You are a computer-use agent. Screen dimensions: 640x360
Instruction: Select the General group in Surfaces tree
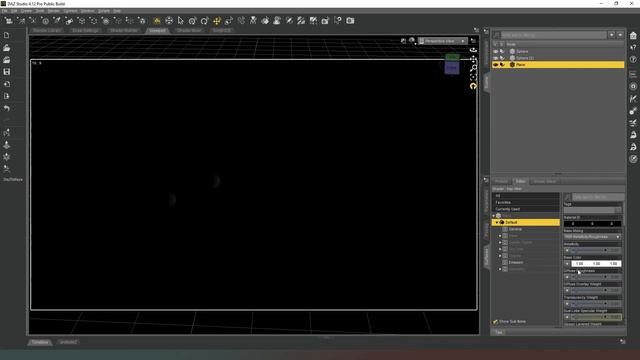pos(515,229)
